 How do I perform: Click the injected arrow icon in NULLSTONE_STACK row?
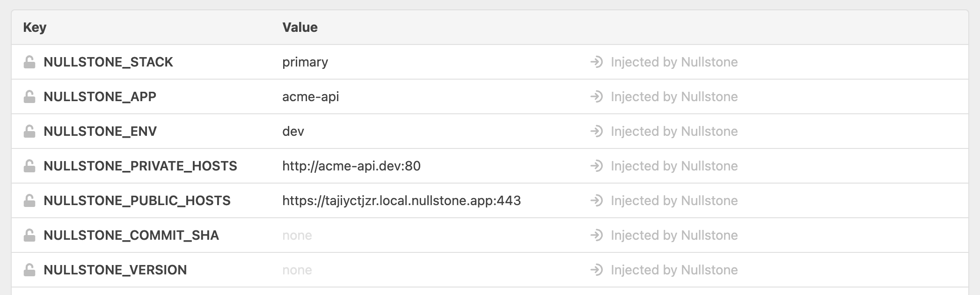point(596,62)
